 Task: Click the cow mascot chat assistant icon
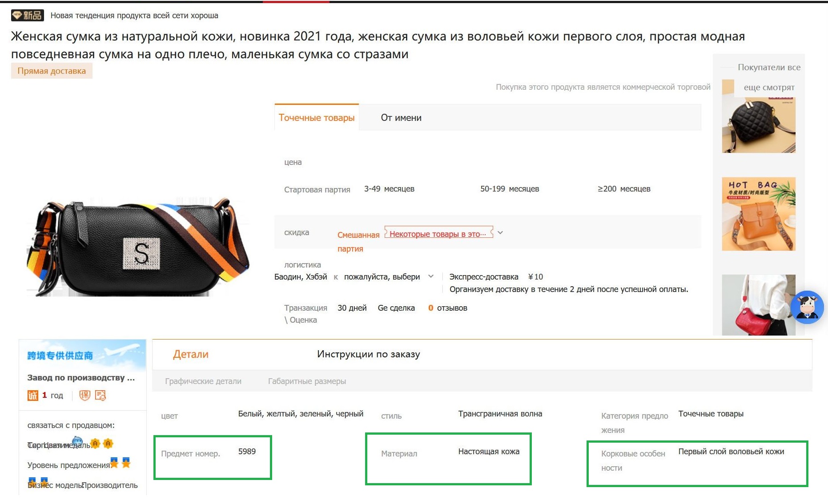tap(807, 307)
